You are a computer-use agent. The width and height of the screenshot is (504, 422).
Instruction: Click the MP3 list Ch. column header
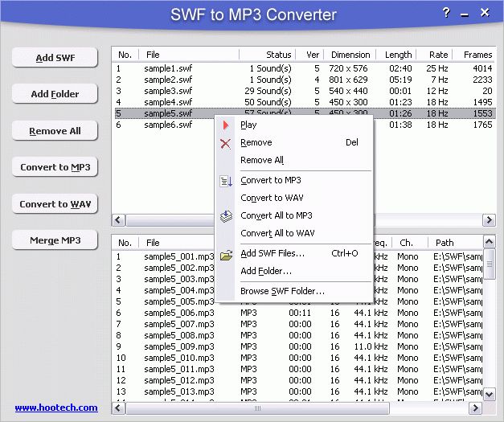(410, 243)
